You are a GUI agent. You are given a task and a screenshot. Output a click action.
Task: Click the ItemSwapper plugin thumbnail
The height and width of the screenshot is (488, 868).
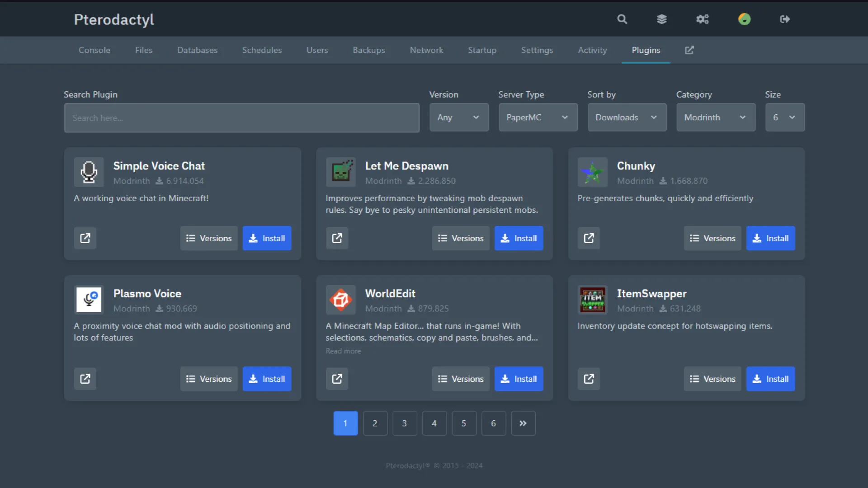click(592, 300)
